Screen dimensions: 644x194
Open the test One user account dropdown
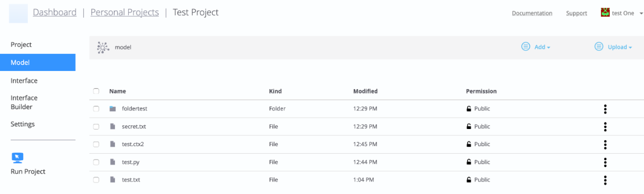click(623, 13)
